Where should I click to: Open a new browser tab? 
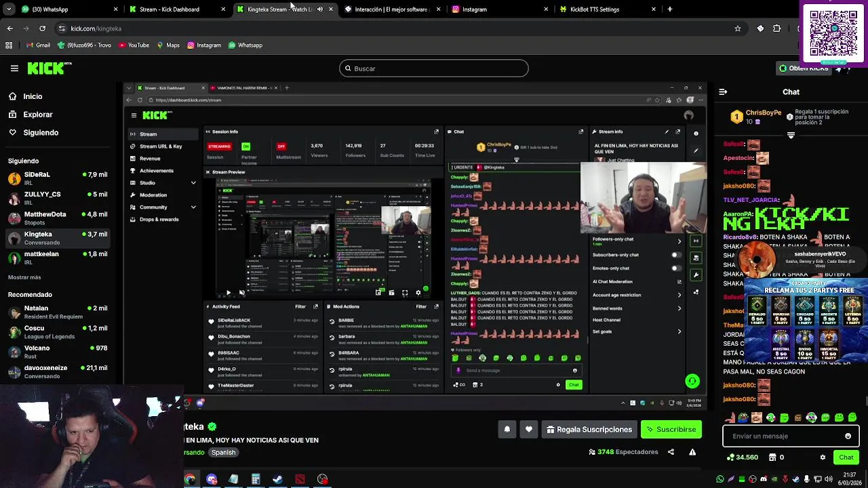pos(670,9)
